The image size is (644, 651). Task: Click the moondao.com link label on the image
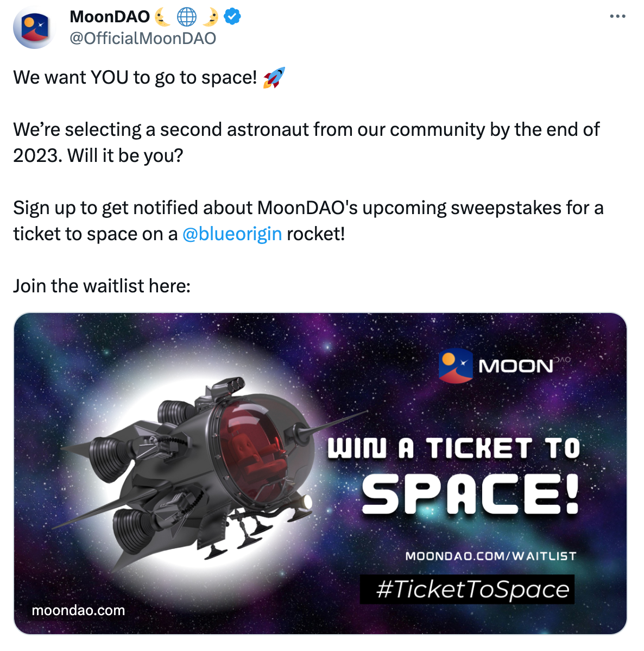[78, 610]
